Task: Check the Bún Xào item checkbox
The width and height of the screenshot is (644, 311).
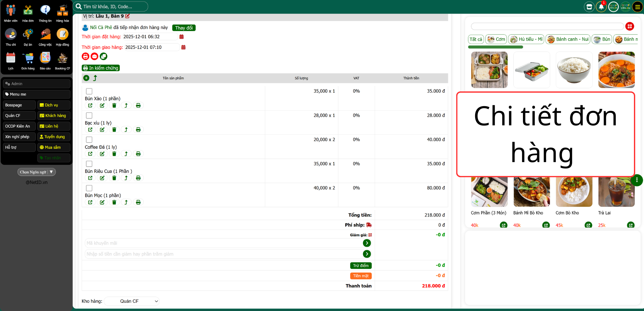Action: click(x=89, y=91)
